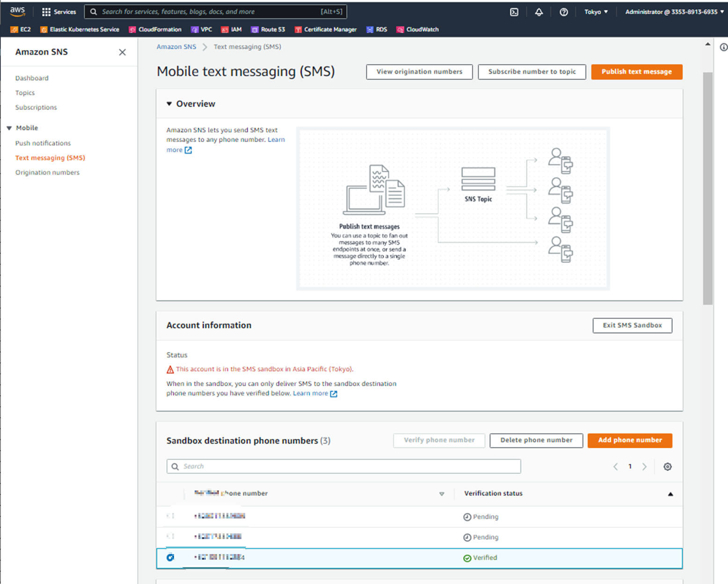Open the Certificate Manager shortcut
This screenshot has width=728, height=584.
326,29
